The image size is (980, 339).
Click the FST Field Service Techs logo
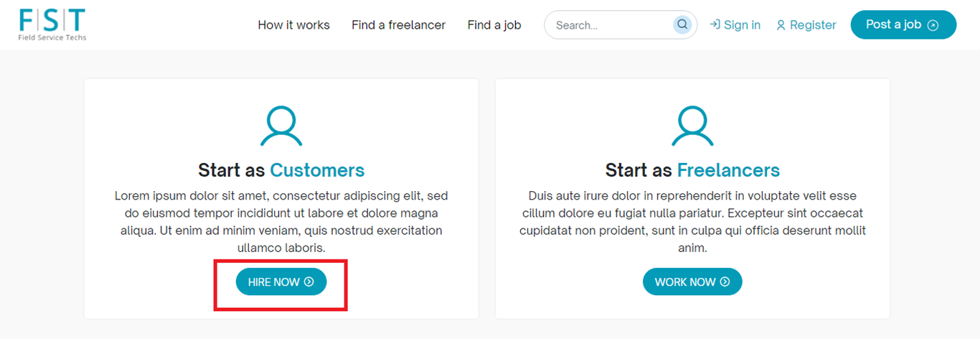click(x=52, y=24)
